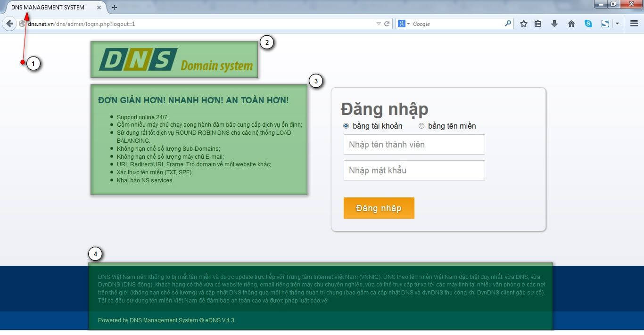Expand the dropdown arrow beside the S extension
This screenshot has height=335, width=644.
pos(617,24)
